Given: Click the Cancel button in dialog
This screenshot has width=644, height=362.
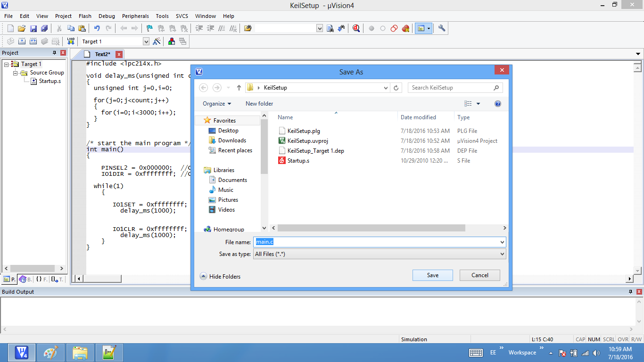Looking at the screenshot, I should (480, 275).
